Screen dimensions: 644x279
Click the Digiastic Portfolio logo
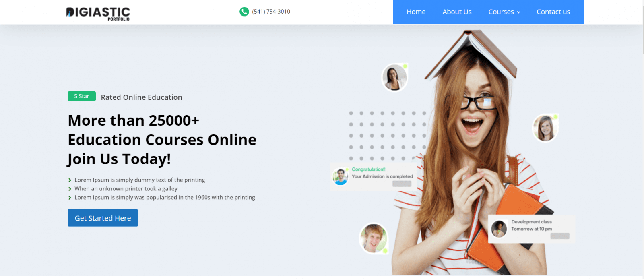pos(98,13)
